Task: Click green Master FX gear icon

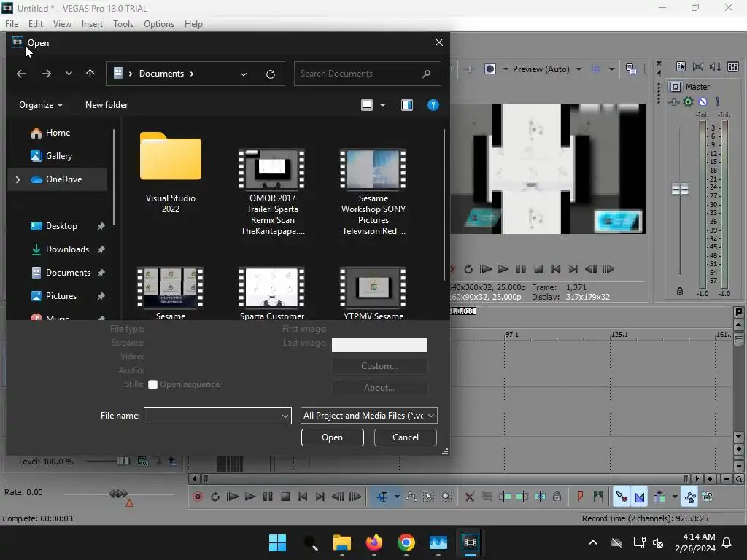Action: [689, 101]
